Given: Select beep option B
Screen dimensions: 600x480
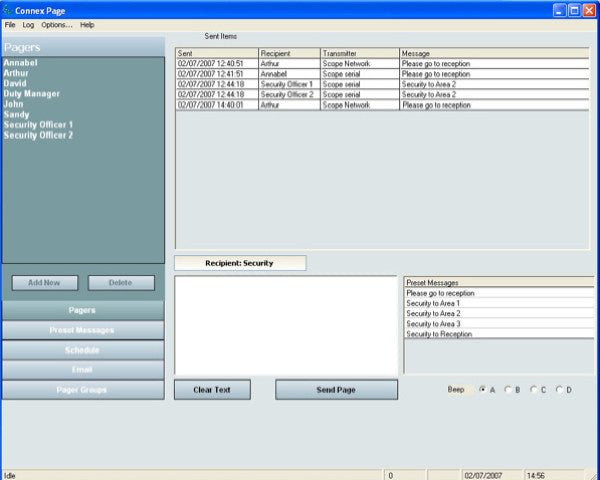Looking at the screenshot, I should point(508,389).
